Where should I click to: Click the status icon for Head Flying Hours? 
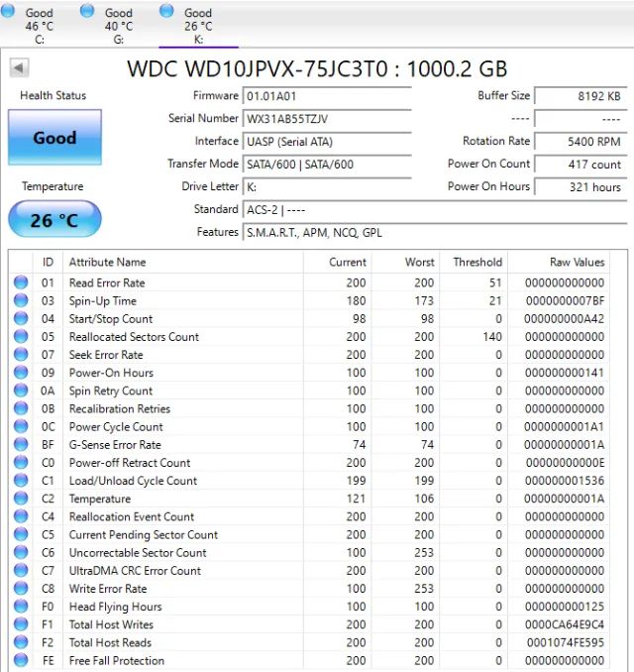(21, 607)
